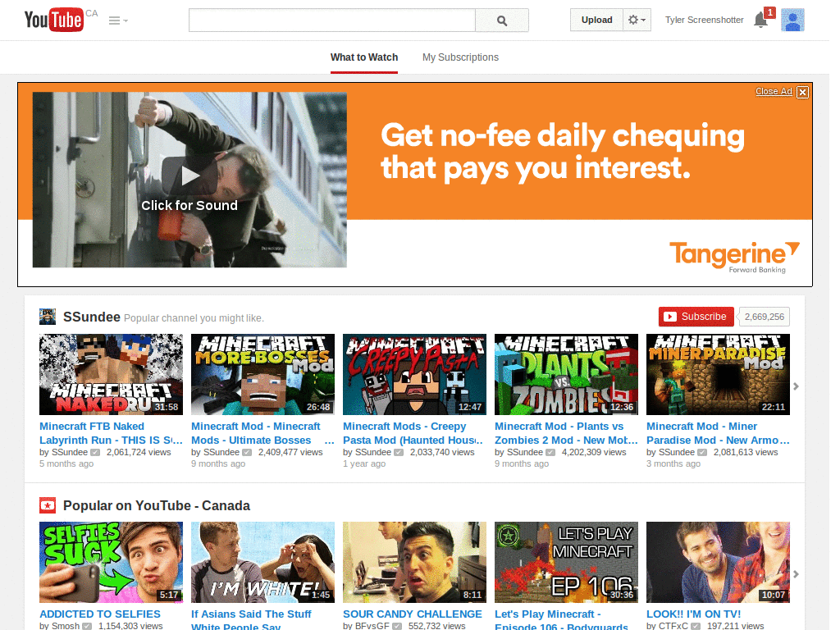Open Selfies Suck video thumbnail
This screenshot has width=840, height=630.
click(111, 563)
